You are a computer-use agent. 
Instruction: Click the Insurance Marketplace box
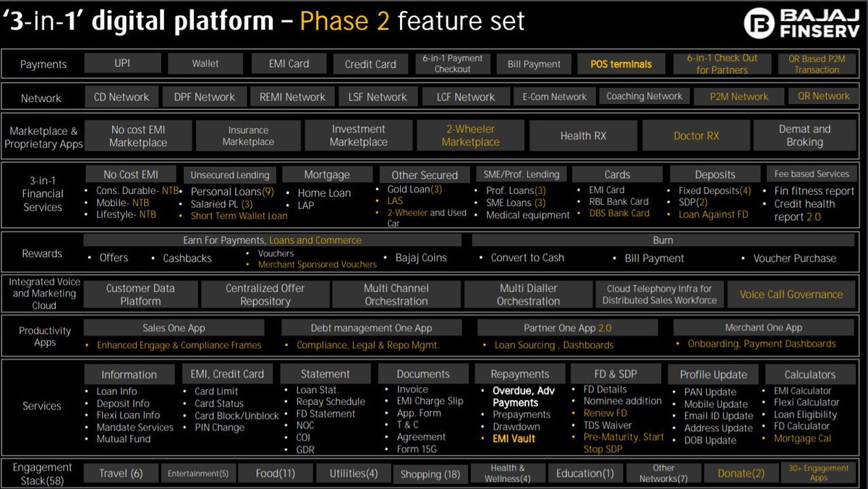[248, 135]
